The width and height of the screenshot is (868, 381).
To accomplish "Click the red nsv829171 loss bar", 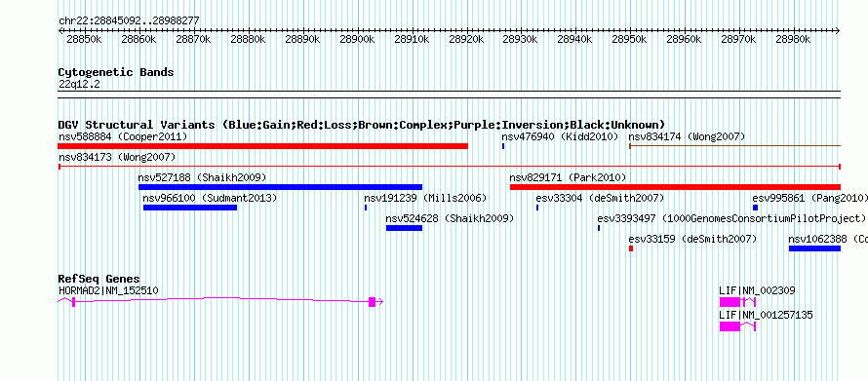I will [x=675, y=187].
